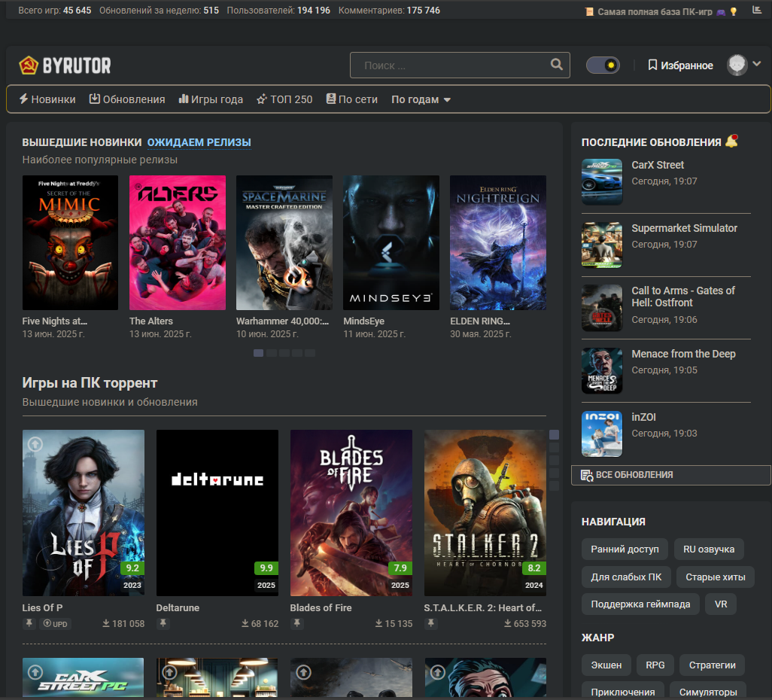772x700 pixels.
Task: Open the Blades of Fire title link
Action: click(321, 608)
